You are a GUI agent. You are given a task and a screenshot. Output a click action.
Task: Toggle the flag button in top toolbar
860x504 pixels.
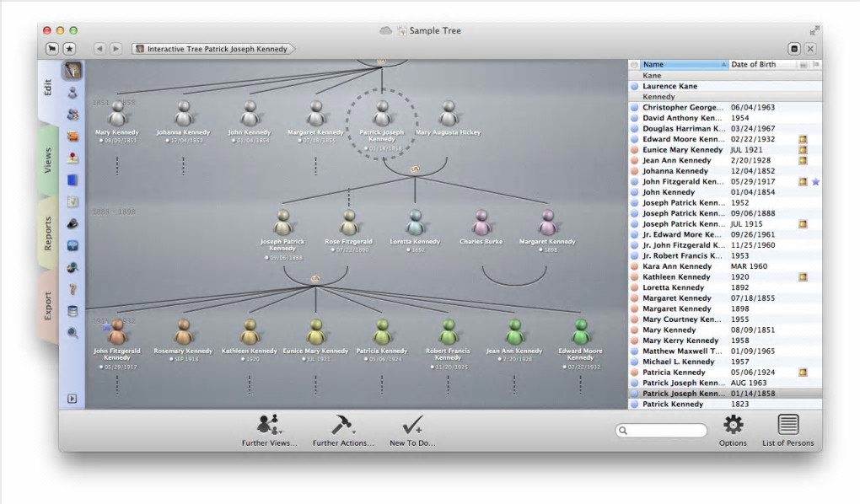(52, 49)
